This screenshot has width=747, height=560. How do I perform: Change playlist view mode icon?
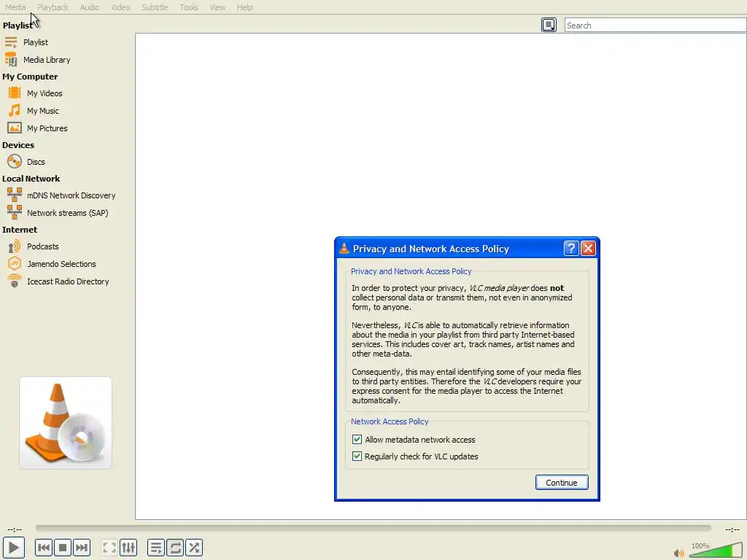[549, 25]
